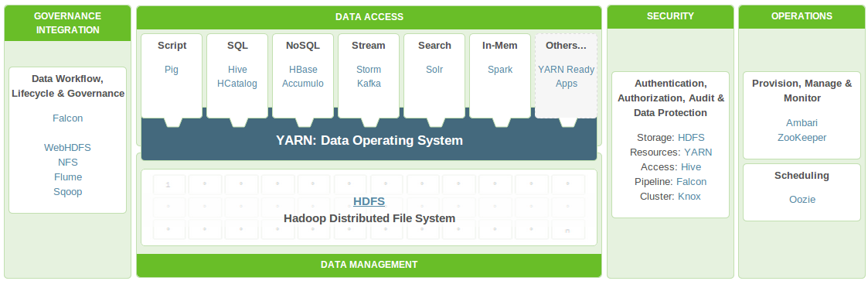Image resolution: width=868 pixels, height=281 pixels.
Task: Open the WebHDFS link
Action: 67,148
